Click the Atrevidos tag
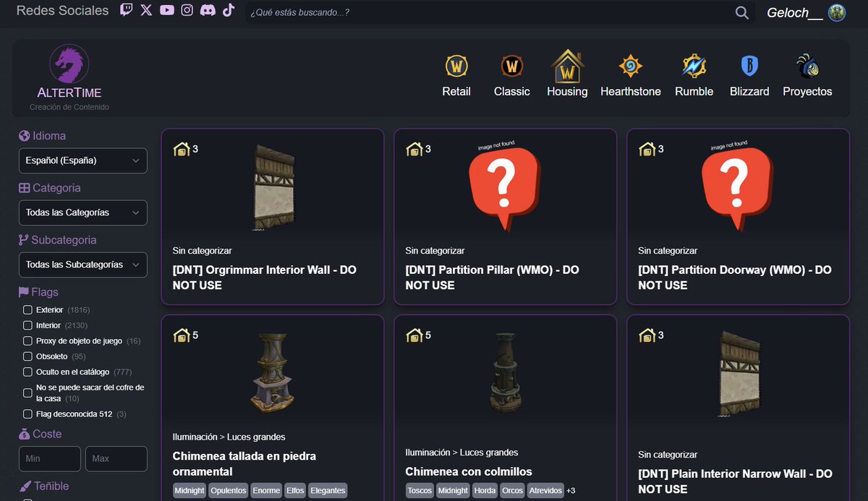This screenshot has width=868, height=501. click(x=545, y=490)
